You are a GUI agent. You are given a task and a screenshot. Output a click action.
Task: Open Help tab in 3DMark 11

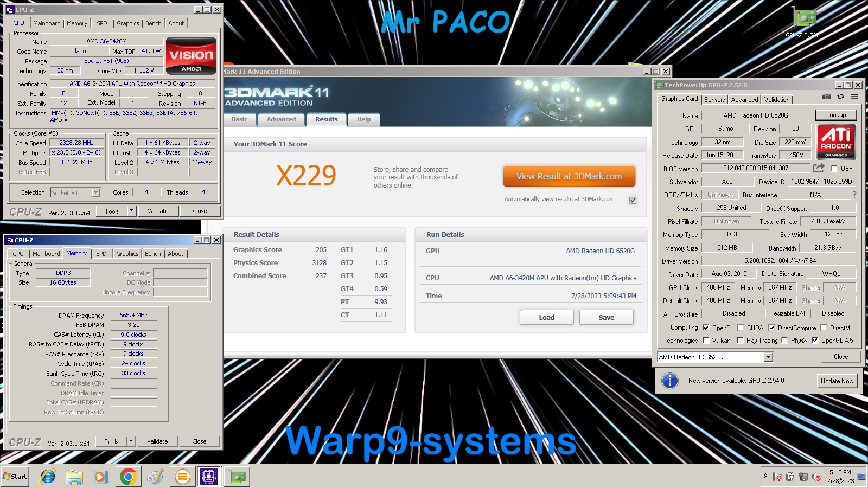(364, 119)
